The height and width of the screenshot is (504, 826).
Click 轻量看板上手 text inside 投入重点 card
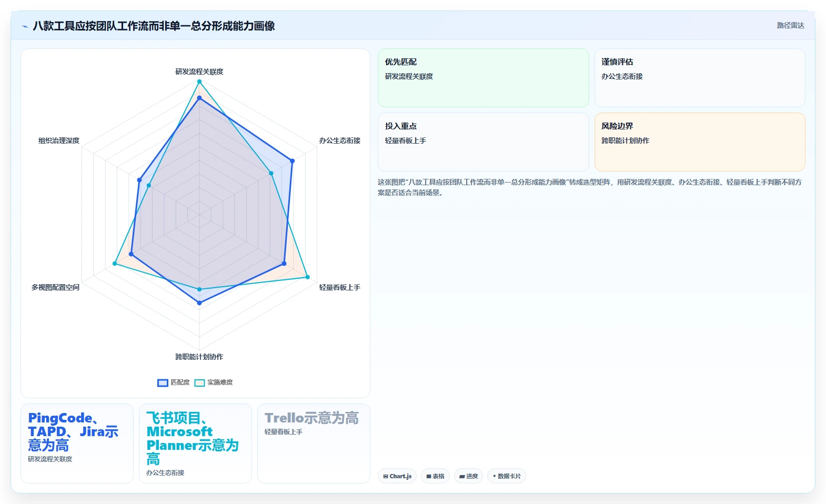tap(405, 140)
